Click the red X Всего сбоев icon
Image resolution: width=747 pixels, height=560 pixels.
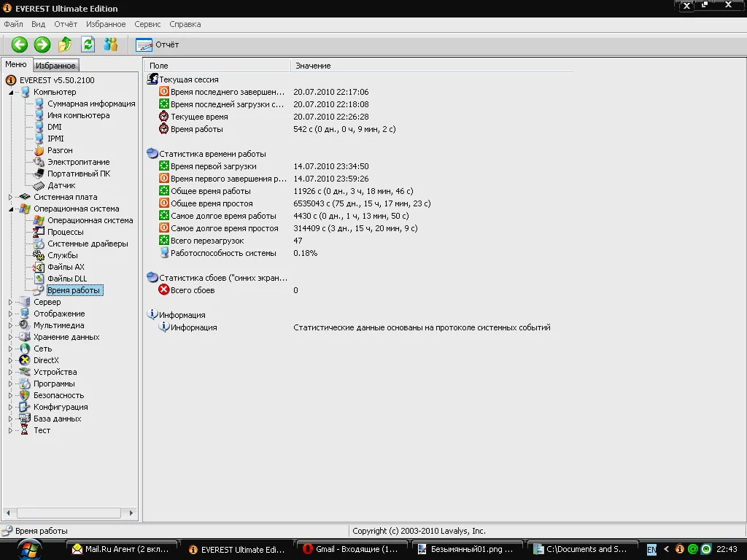(x=164, y=290)
